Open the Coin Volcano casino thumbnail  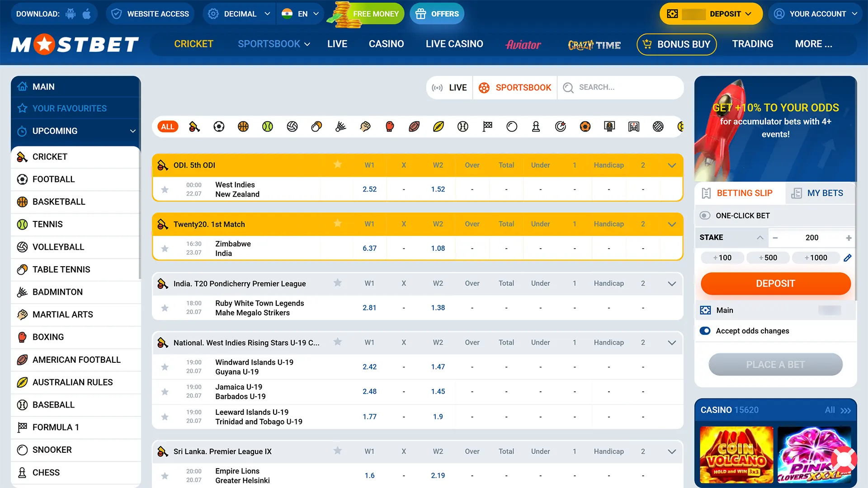pyautogui.click(x=736, y=455)
